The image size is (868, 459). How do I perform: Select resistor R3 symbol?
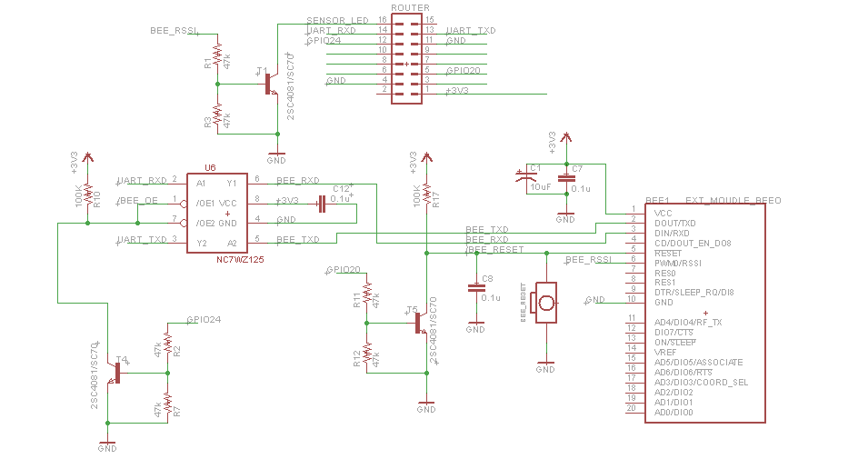217,117
